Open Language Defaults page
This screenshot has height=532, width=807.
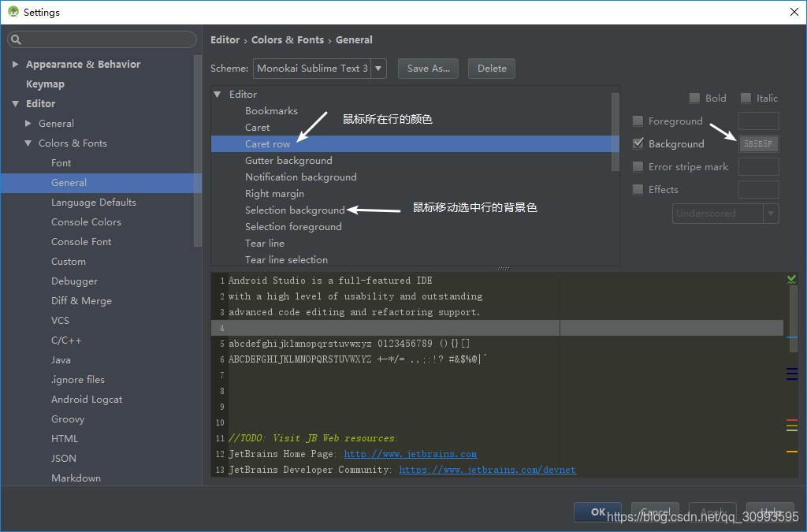tap(94, 203)
